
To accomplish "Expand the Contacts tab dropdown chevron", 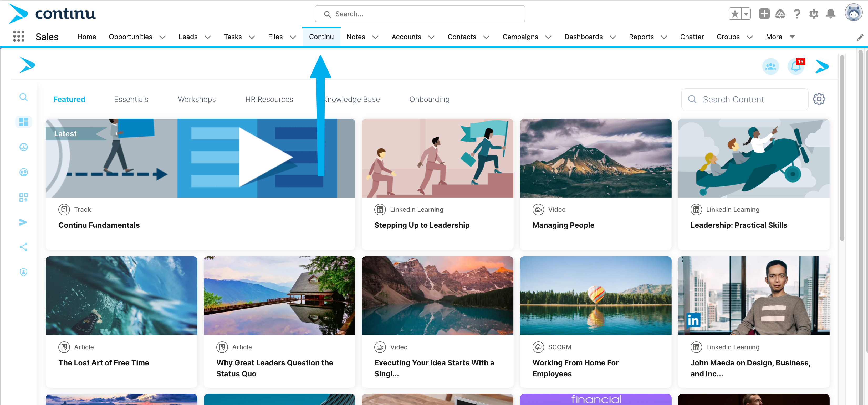I will (486, 37).
